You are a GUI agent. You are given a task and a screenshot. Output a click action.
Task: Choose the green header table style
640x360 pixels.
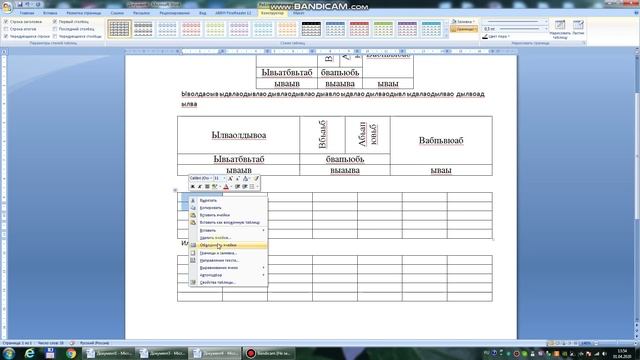pos(383,29)
